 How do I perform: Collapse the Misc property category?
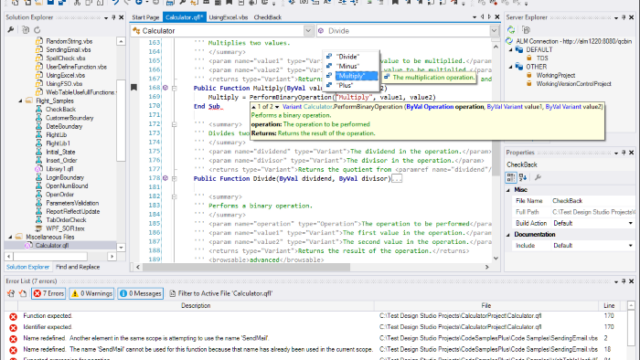pyautogui.click(x=509, y=190)
